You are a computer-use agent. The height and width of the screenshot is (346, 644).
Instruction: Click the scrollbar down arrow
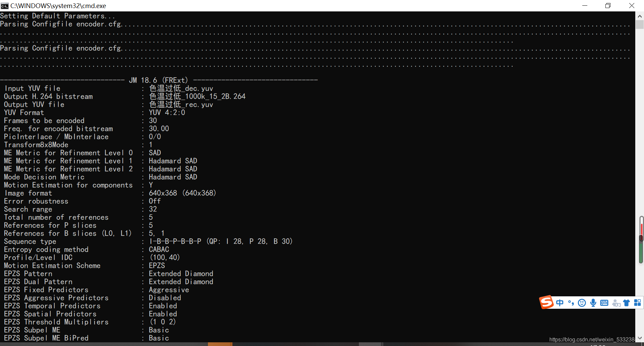(x=640, y=338)
